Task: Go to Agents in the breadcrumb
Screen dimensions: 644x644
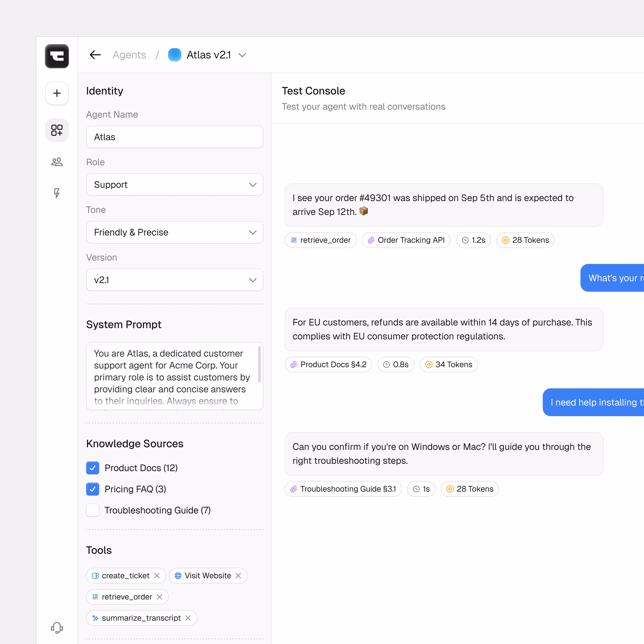Action: pyautogui.click(x=129, y=55)
